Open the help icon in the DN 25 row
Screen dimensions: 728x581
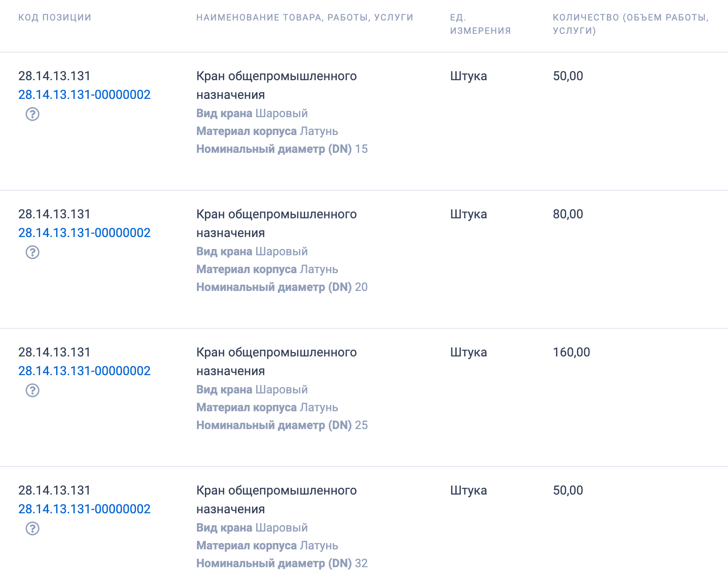33,391
